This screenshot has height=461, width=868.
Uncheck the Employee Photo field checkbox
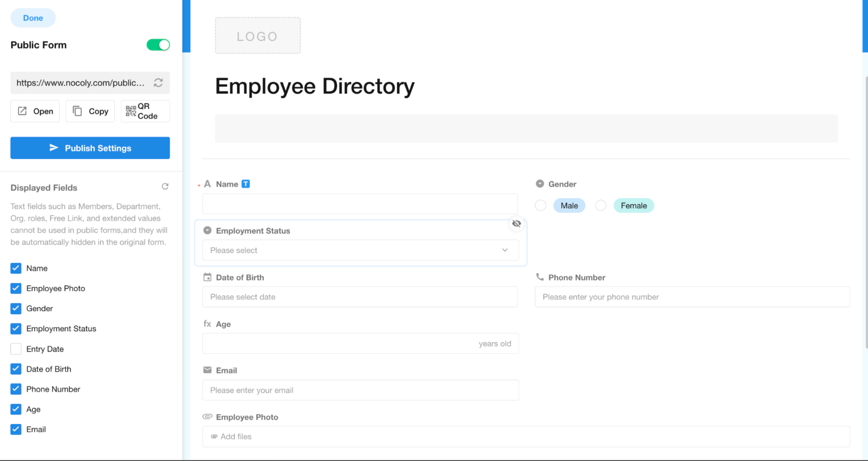(16, 288)
